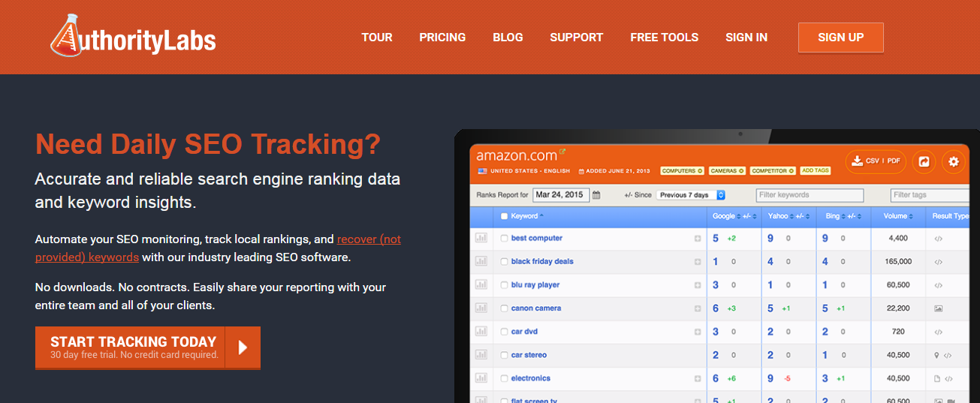
Task: Open the settings gear in dashboard header
Action: coord(954,161)
